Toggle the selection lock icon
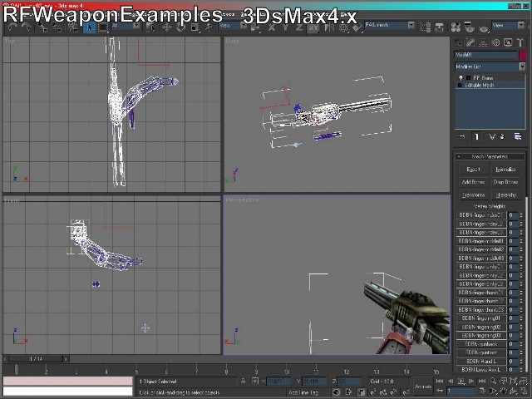Screen dimensions: 532x399 (243, 382)
